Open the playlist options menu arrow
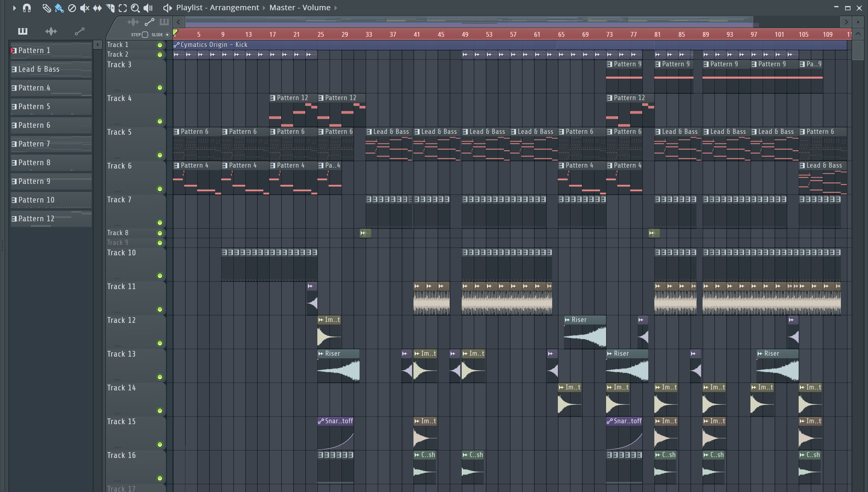Image resolution: width=868 pixels, height=492 pixels. pos(14,8)
